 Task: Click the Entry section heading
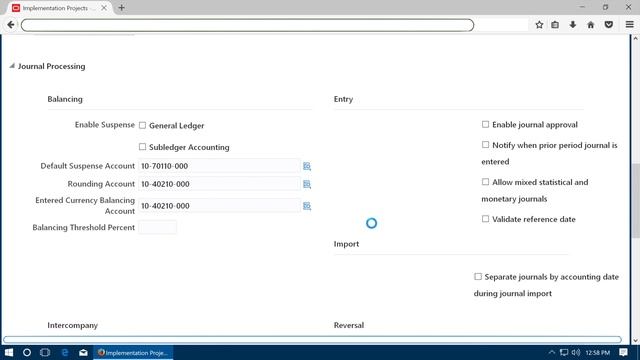[x=343, y=99]
